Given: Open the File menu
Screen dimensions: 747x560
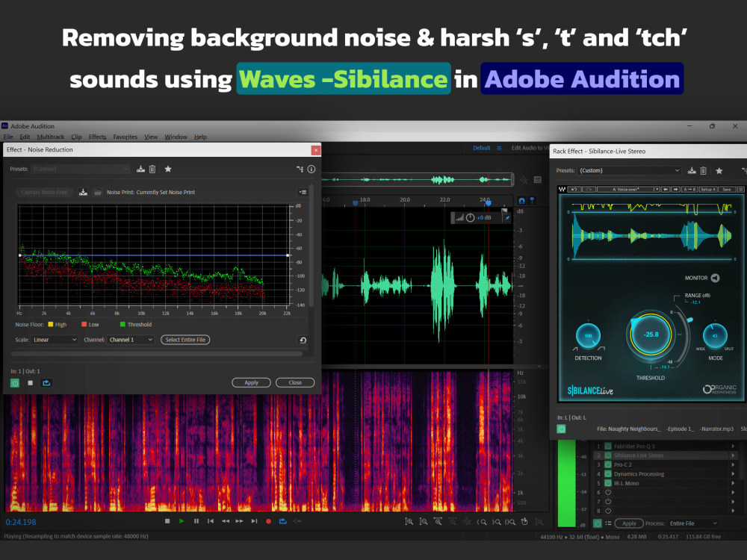Looking at the screenshot, I should tap(8, 137).
